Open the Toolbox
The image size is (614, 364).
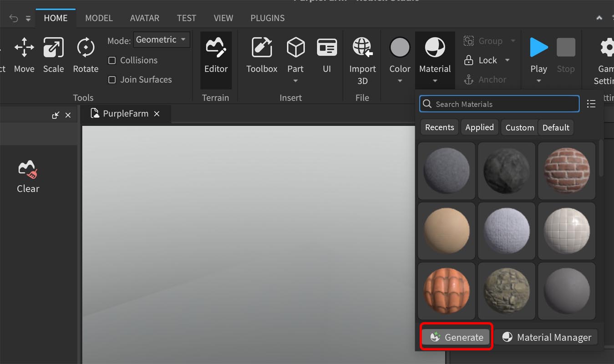262,56
